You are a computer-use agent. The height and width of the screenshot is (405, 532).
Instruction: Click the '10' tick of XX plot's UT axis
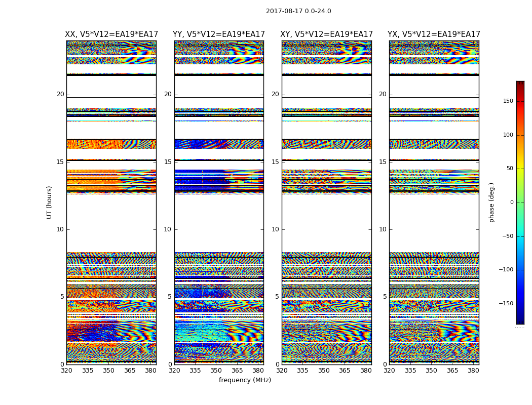coord(60,229)
